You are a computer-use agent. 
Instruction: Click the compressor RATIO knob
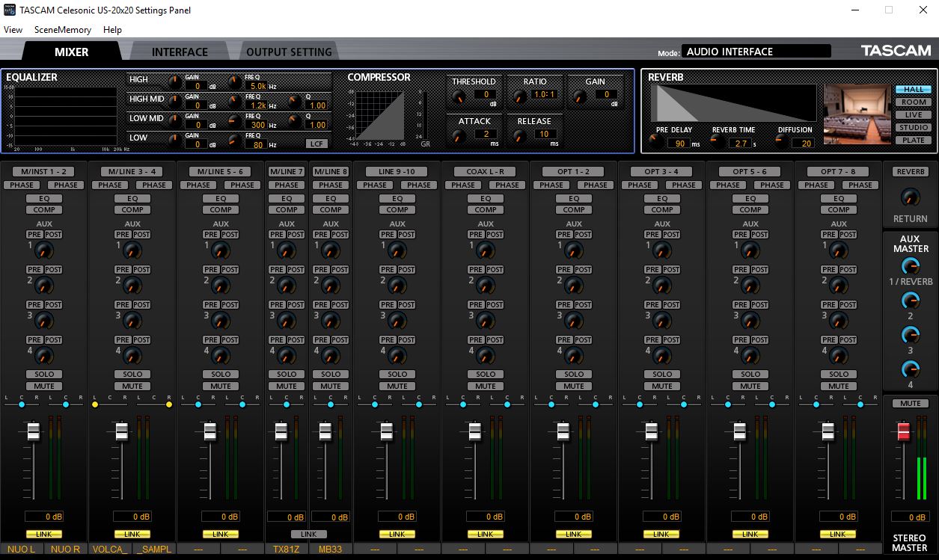521,96
